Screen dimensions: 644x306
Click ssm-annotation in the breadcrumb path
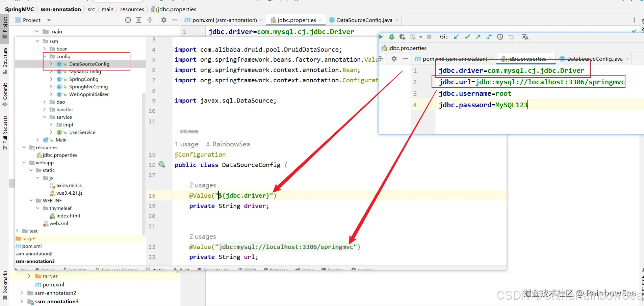(61, 9)
